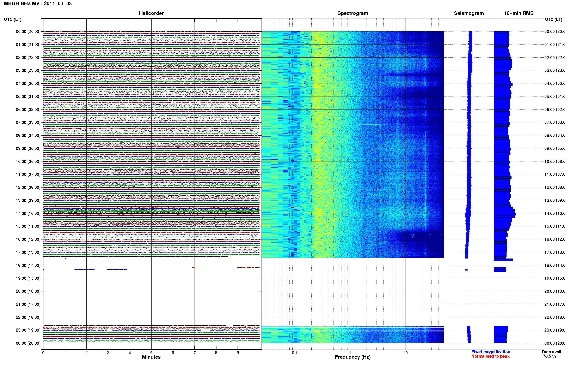588x368 pixels.
Task: Click the left '04:00 (00:00)' time label
Action: [x=28, y=83]
